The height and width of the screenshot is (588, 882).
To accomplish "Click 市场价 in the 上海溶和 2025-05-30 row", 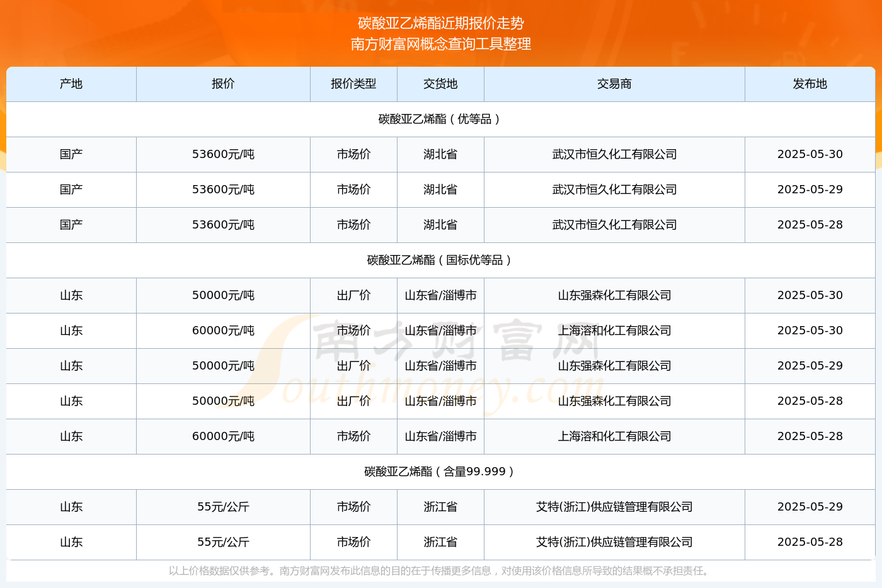I will click(x=353, y=331).
